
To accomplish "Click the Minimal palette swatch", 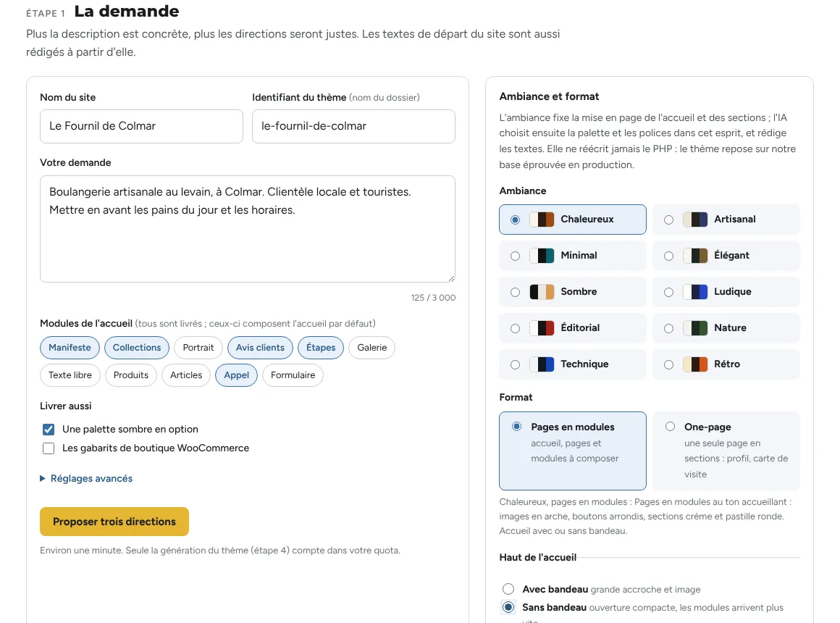I will pyautogui.click(x=542, y=256).
